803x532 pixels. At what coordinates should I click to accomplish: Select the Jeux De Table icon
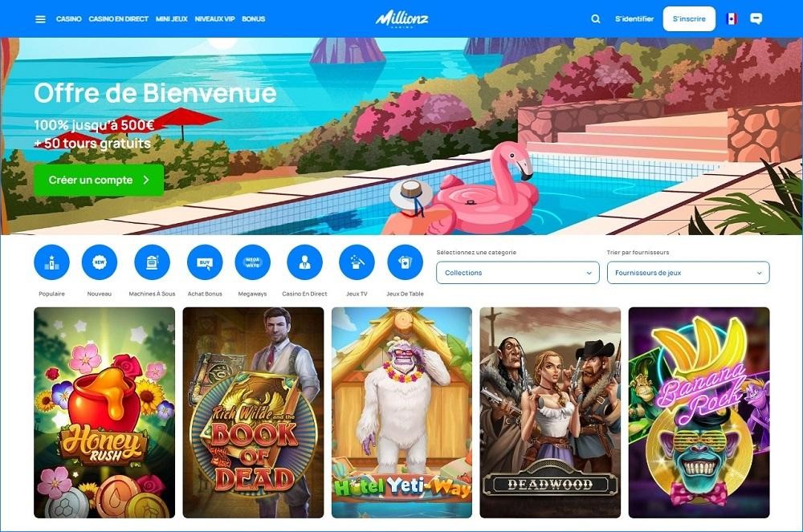[405, 262]
